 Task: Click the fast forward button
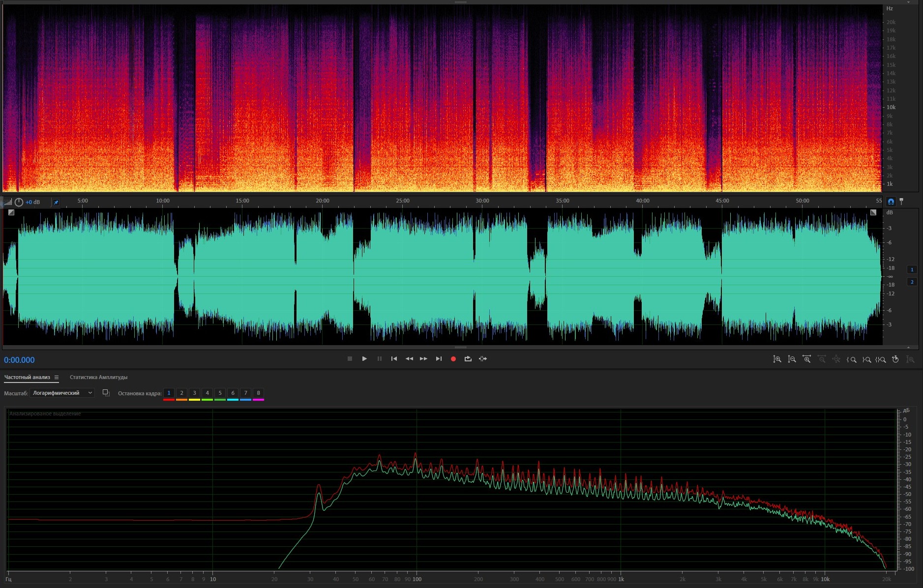pos(423,359)
